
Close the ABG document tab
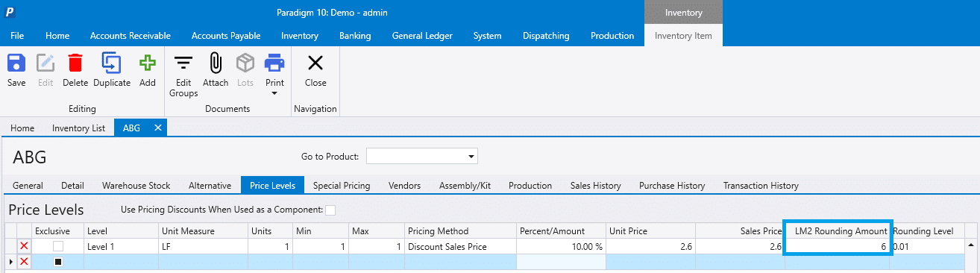[157, 128]
